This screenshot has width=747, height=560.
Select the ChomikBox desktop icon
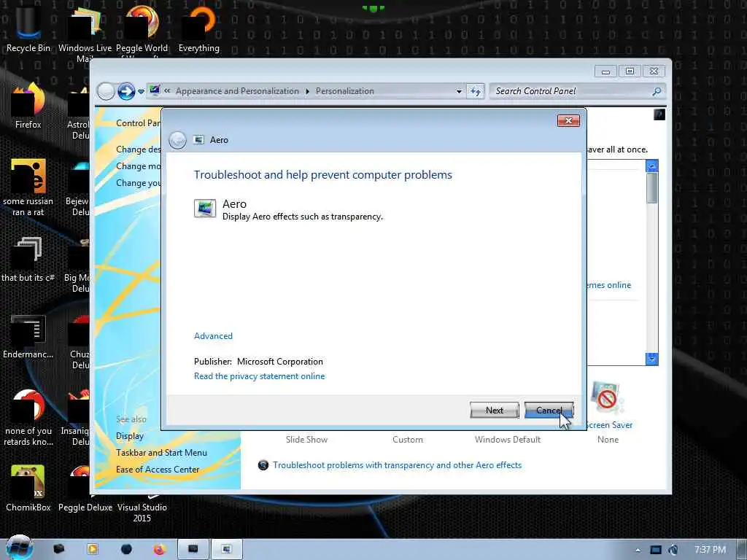[28, 489]
